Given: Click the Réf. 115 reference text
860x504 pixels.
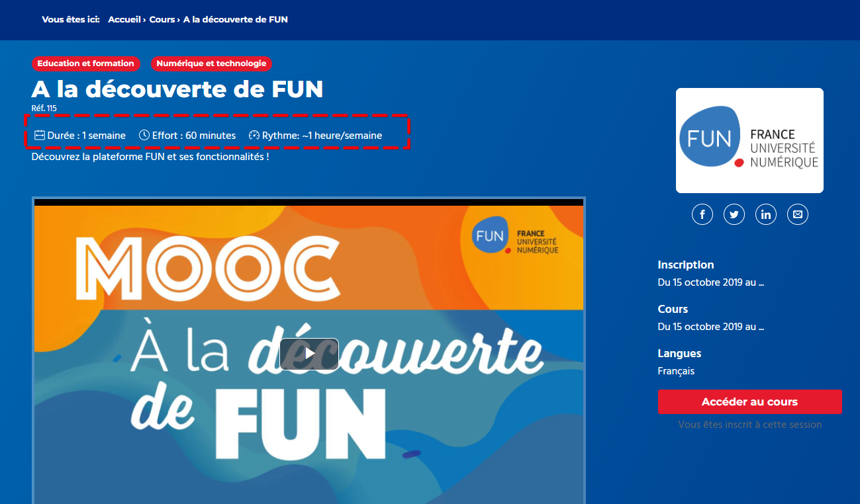Looking at the screenshot, I should [x=44, y=108].
